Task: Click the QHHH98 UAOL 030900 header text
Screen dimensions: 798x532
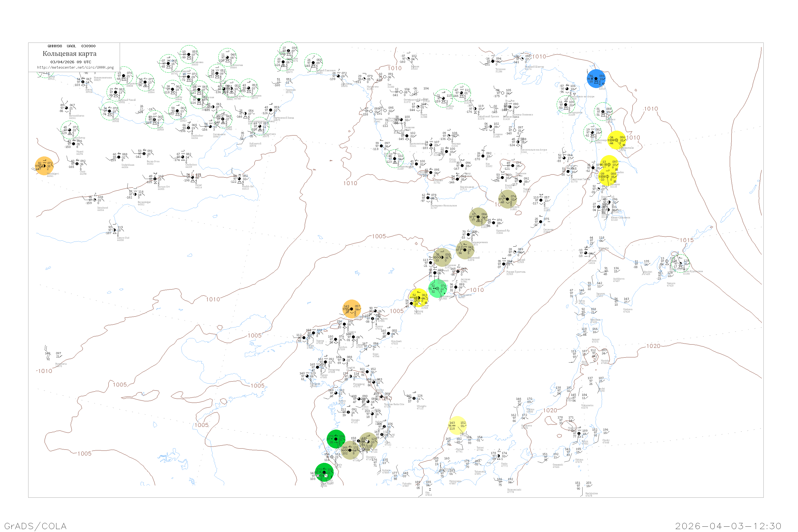Action: tap(72, 46)
